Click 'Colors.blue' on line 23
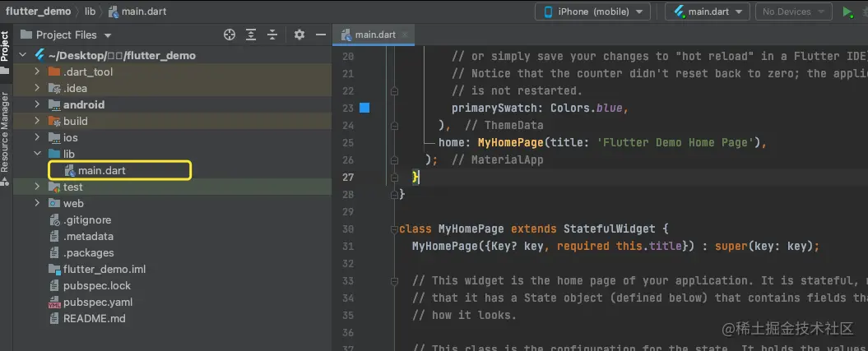This screenshot has height=351, width=868. pyautogui.click(x=587, y=108)
